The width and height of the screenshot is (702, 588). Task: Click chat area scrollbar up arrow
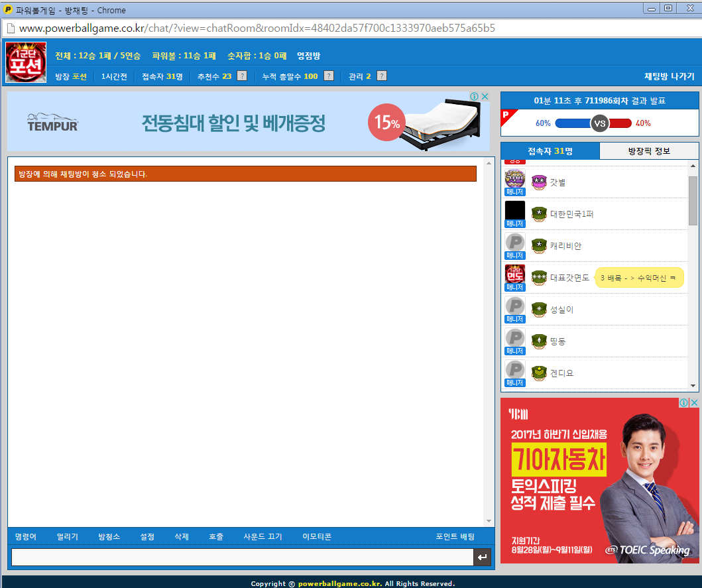(x=489, y=163)
